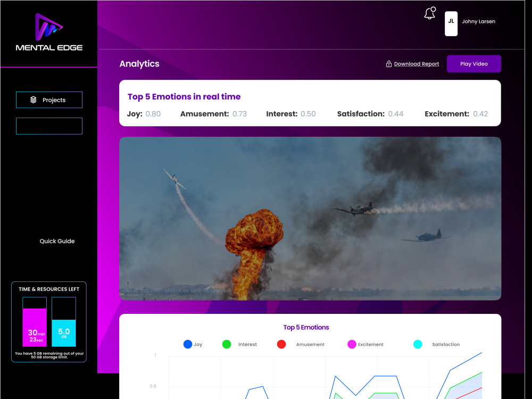
Task: Click the Play Video button
Action: 473,64
